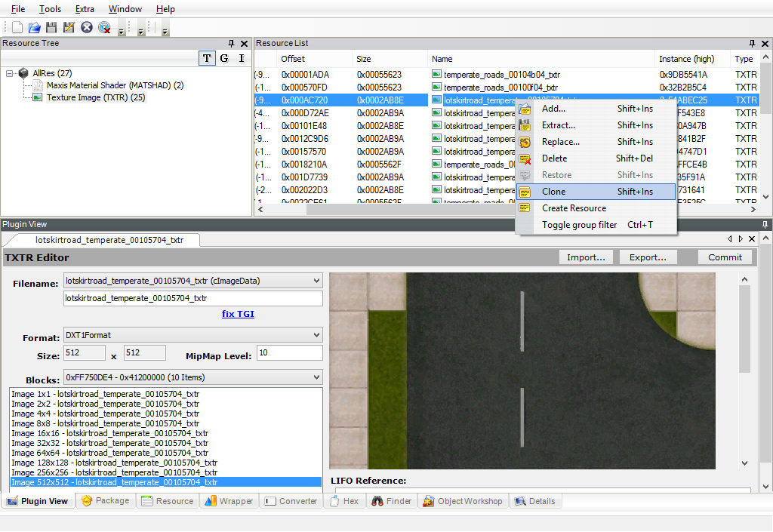This screenshot has width=773, height=532.
Task: Switch to the Object Workshop tab
Action: pos(463,501)
